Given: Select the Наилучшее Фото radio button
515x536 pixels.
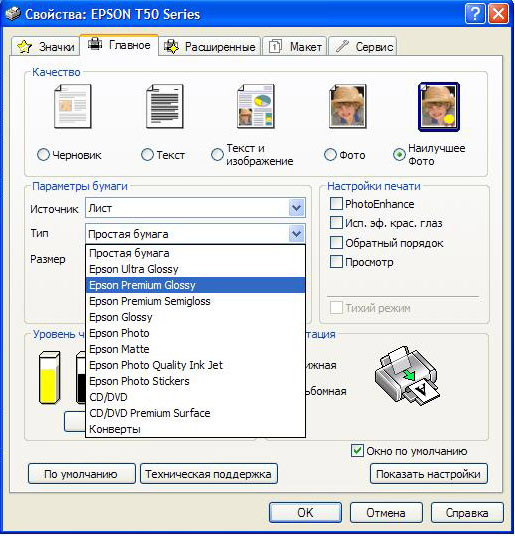Looking at the screenshot, I should [399, 155].
